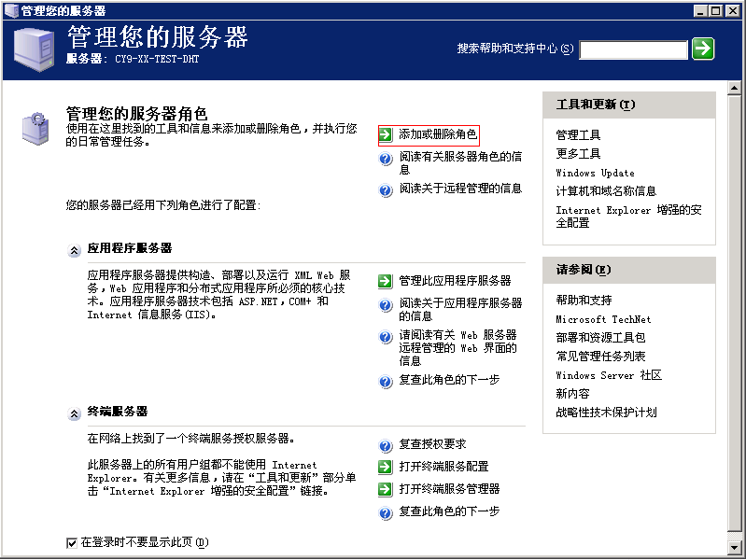Click help icon beside 阅读关于应用程序服务器的信息

click(386, 305)
